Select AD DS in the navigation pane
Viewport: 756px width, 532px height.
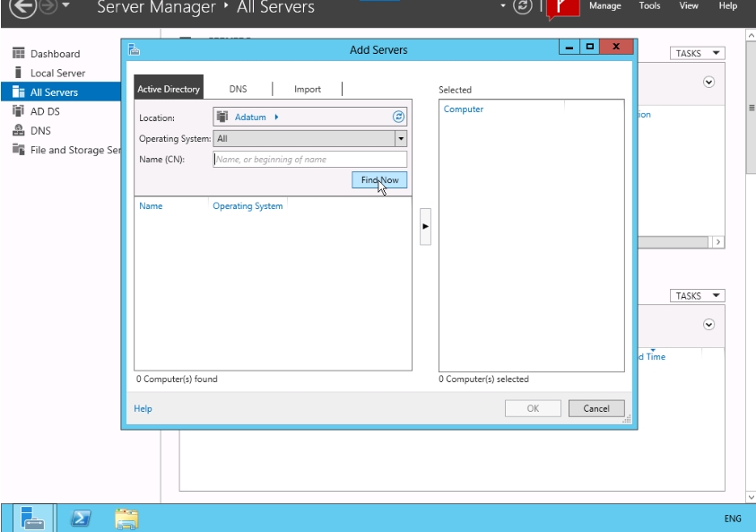(46, 111)
